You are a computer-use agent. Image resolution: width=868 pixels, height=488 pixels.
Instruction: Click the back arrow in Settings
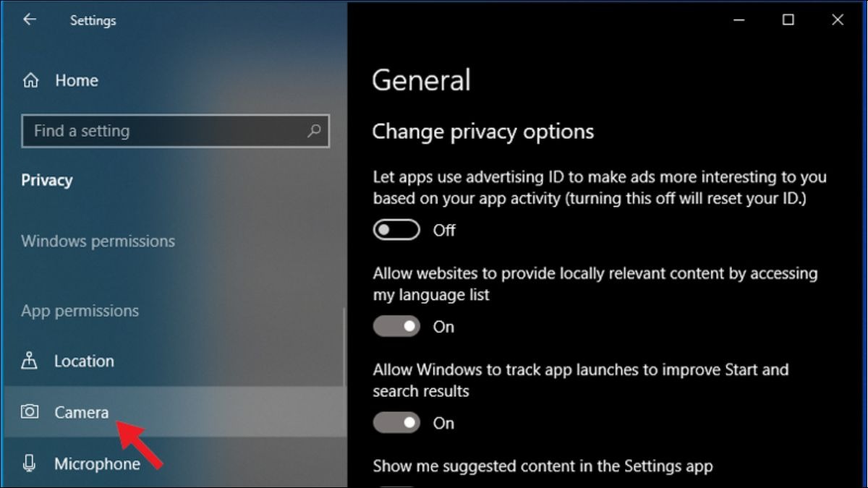(x=30, y=20)
